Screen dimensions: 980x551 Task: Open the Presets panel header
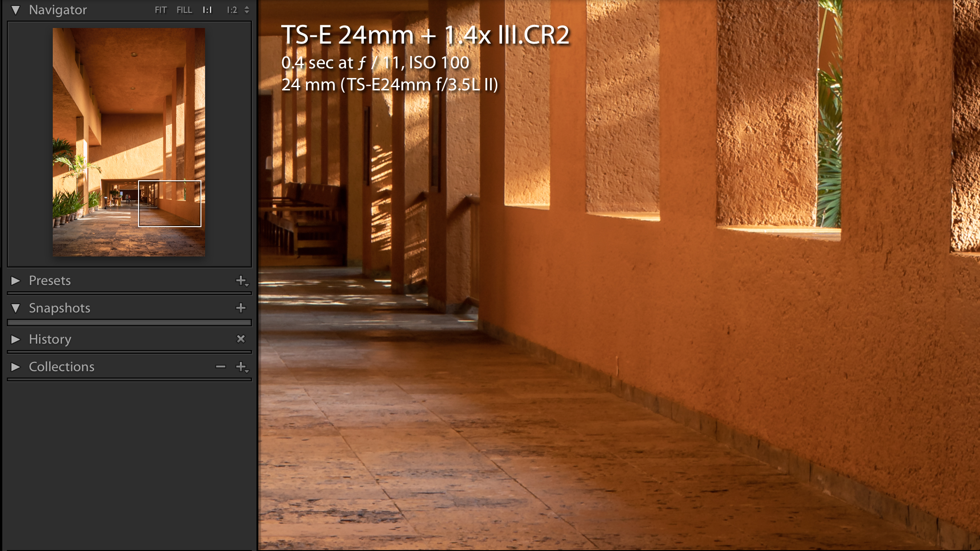pos(129,280)
